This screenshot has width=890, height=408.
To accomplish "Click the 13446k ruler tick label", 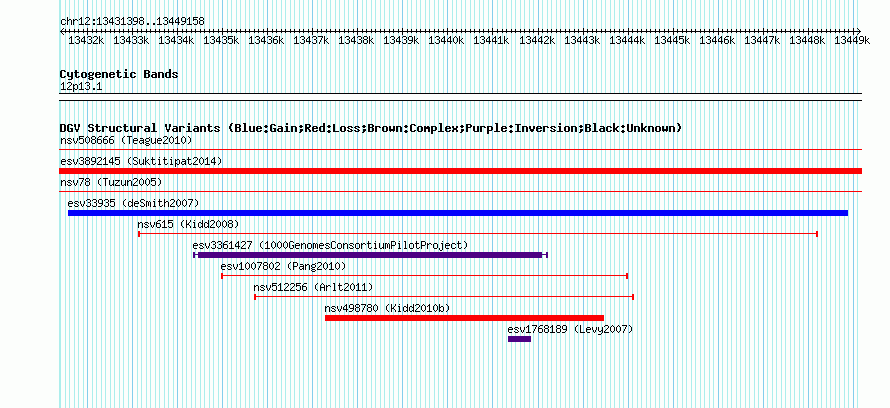I will tap(717, 40).
